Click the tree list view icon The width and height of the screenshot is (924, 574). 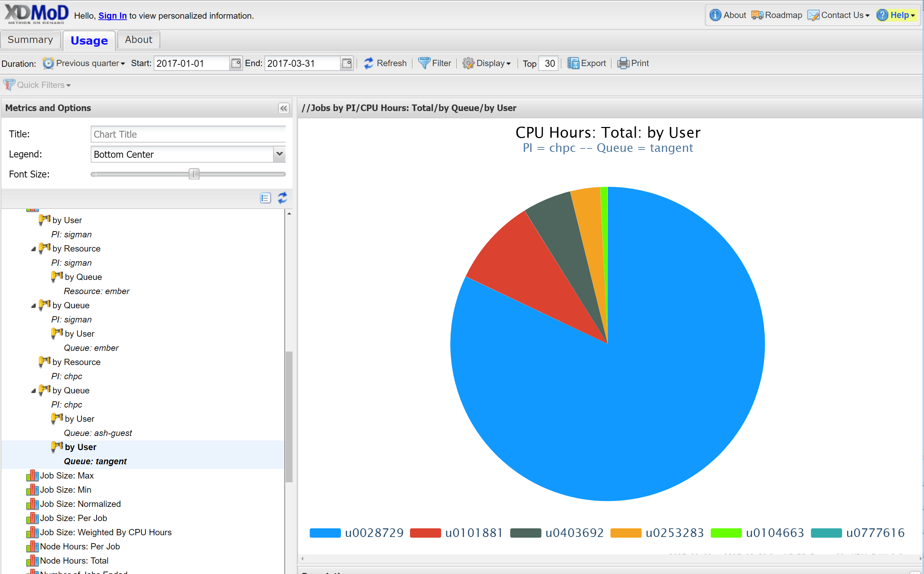point(265,198)
